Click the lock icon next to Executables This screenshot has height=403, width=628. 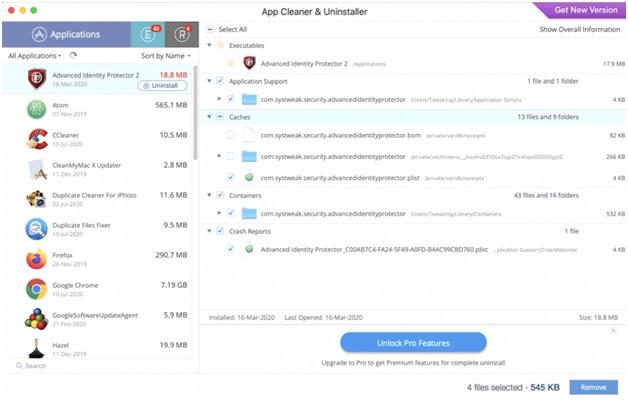(x=220, y=45)
